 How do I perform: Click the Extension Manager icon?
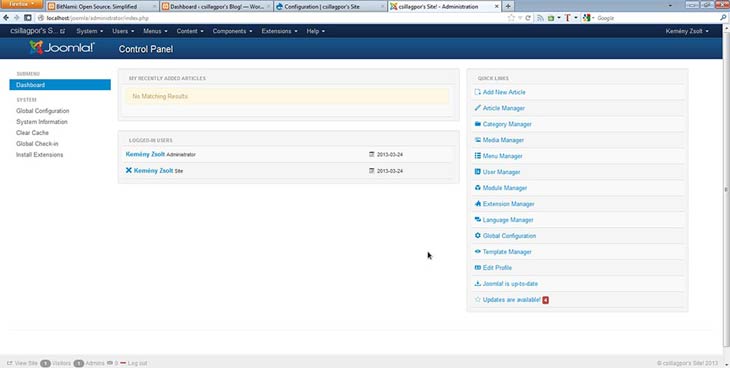click(x=477, y=204)
